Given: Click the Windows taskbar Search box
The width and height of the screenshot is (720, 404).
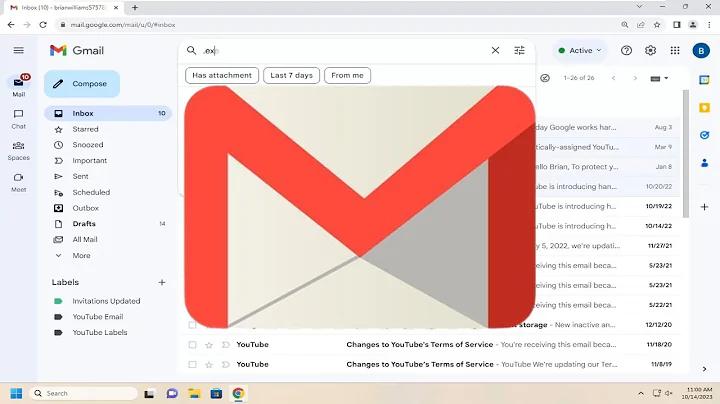Looking at the screenshot, I should 84,393.
